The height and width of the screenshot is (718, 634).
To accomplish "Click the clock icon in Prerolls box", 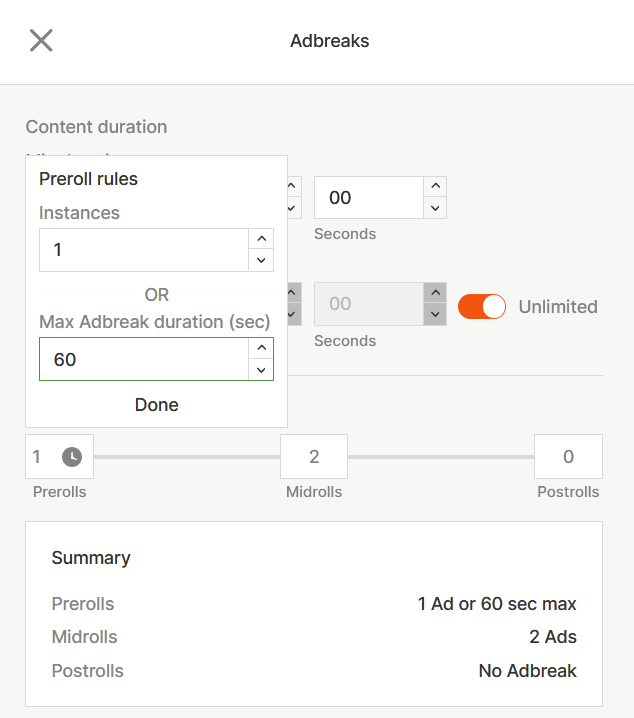I will tap(72, 457).
